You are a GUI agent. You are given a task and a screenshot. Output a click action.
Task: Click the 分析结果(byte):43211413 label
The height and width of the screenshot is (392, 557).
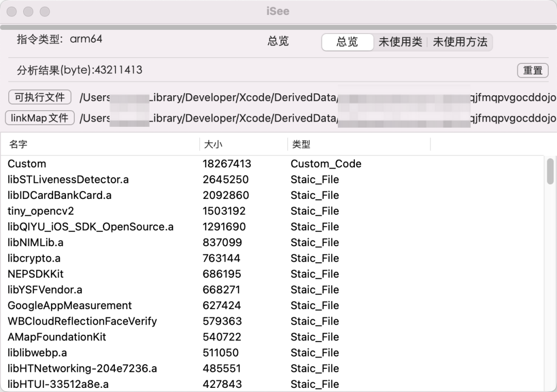click(x=79, y=70)
